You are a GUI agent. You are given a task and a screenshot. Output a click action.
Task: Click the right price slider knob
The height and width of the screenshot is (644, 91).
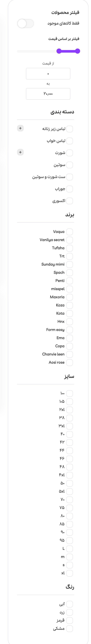click(77, 51)
